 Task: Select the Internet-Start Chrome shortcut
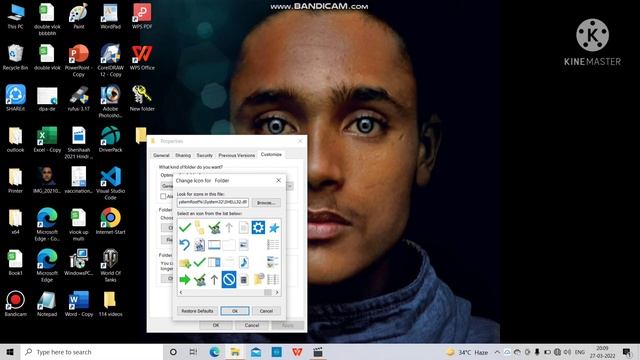coord(110,221)
